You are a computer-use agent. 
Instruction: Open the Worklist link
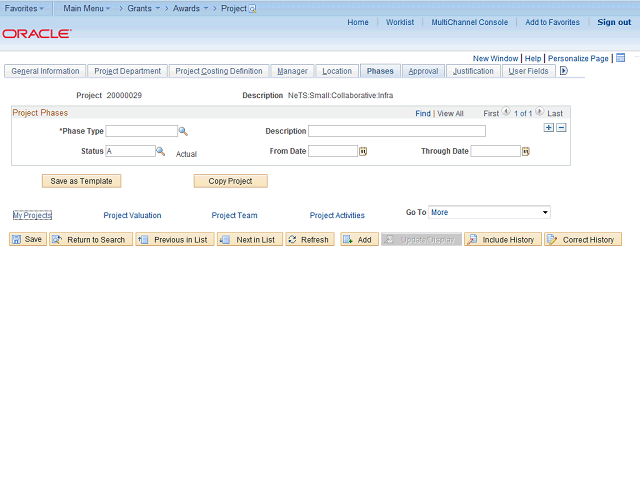400,22
